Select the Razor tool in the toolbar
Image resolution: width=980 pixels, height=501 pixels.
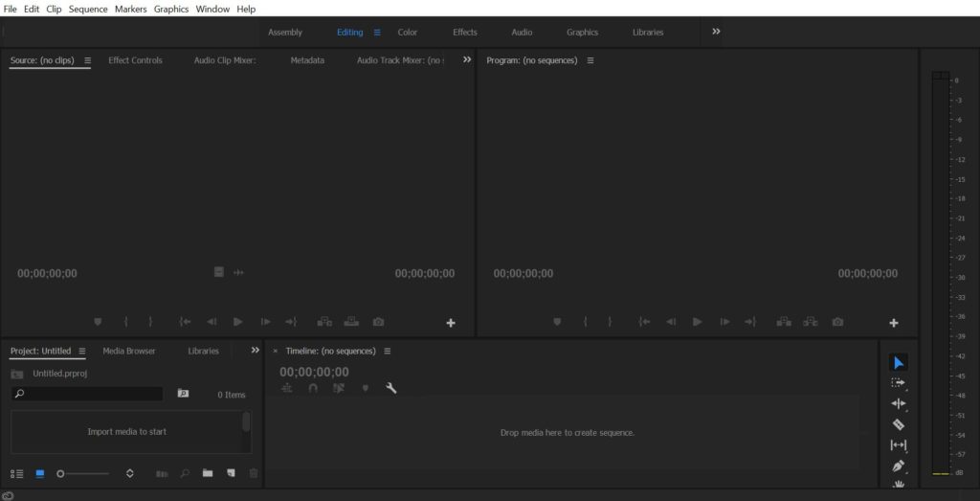[x=898, y=424]
